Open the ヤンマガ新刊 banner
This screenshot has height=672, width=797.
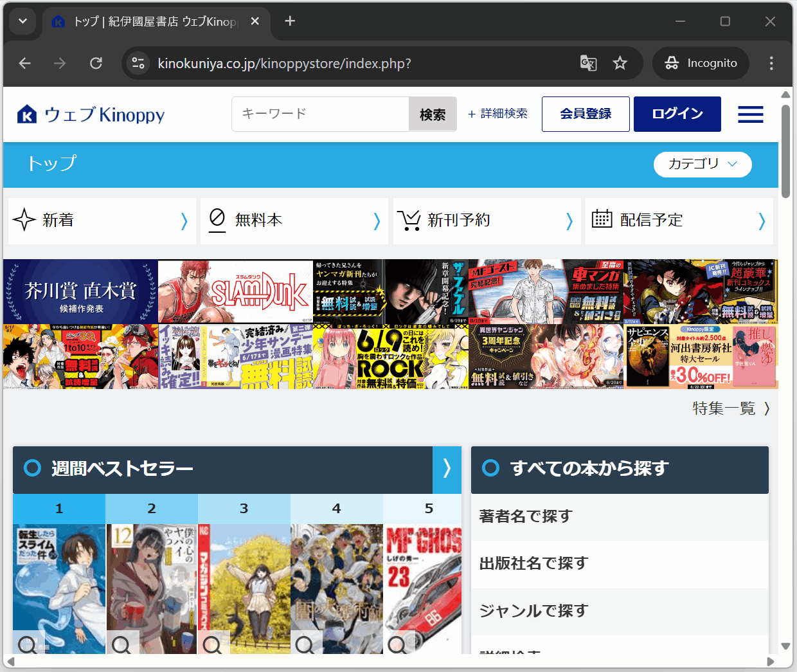[x=391, y=291]
